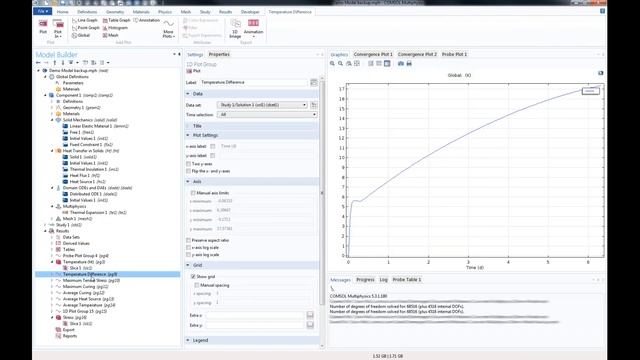640x360 pixels.
Task: Open the Physics ribbon tab
Action: point(165,12)
